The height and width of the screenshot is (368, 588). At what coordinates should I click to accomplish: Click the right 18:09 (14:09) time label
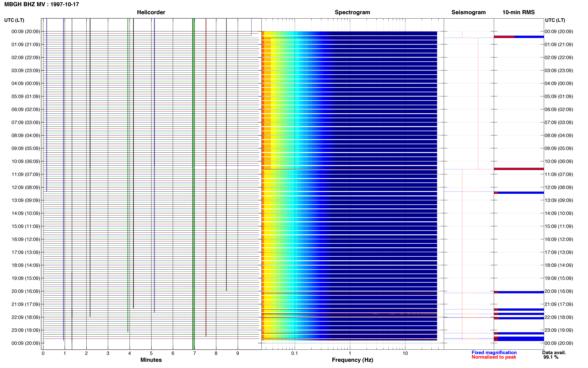coord(559,265)
